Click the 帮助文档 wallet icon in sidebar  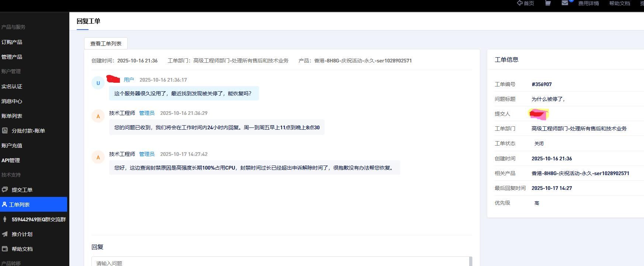(5, 249)
